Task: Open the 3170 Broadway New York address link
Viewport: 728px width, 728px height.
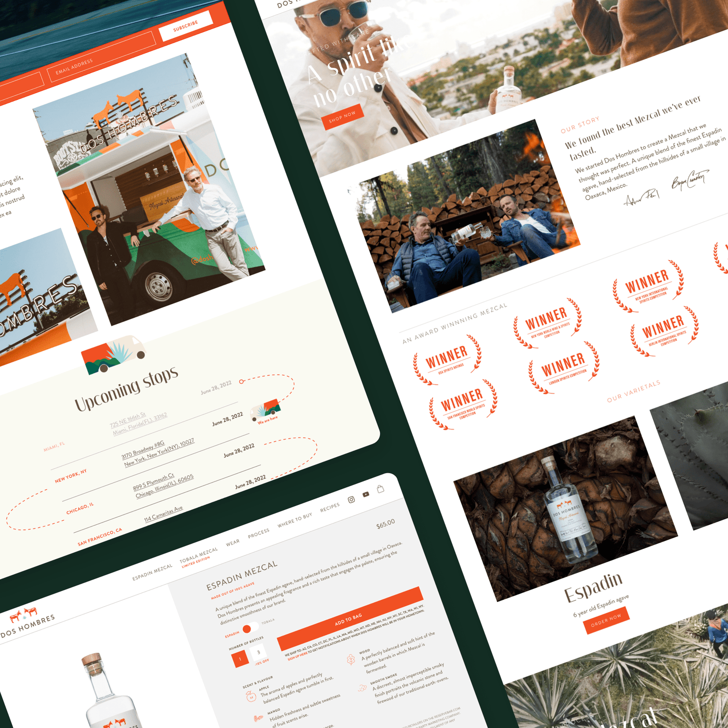Action: coord(159,452)
